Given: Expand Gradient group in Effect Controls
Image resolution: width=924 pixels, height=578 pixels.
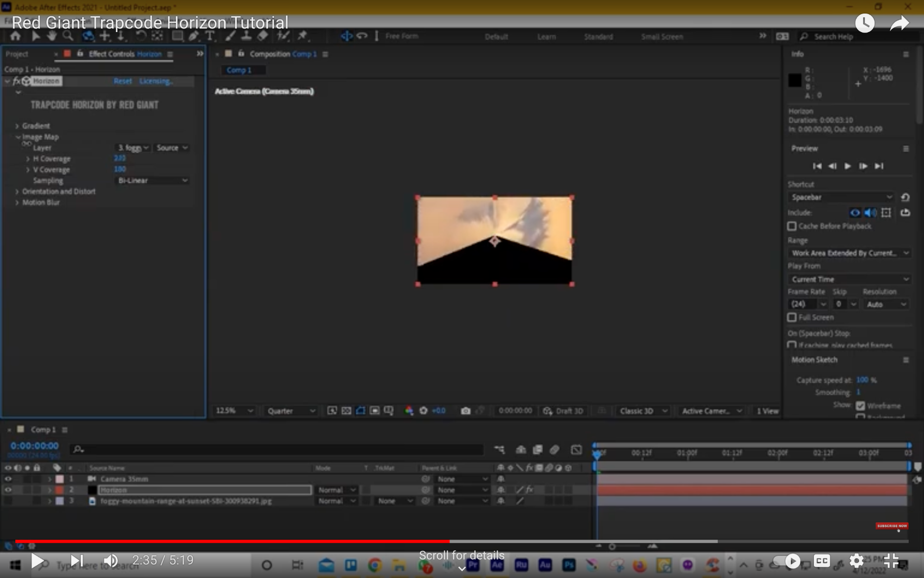Looking at the screenshot, I should pyautogui.click(x=17, y=126).
